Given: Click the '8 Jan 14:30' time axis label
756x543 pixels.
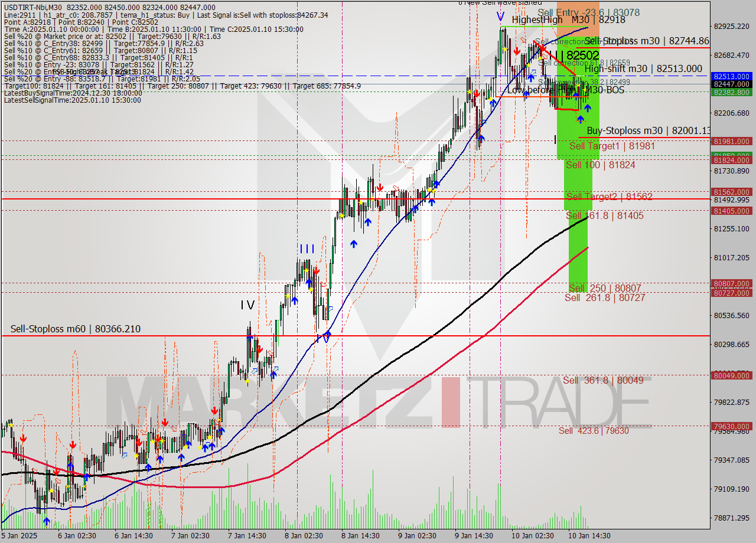Looking at the screenshot, I should click(x=360, y=536).
